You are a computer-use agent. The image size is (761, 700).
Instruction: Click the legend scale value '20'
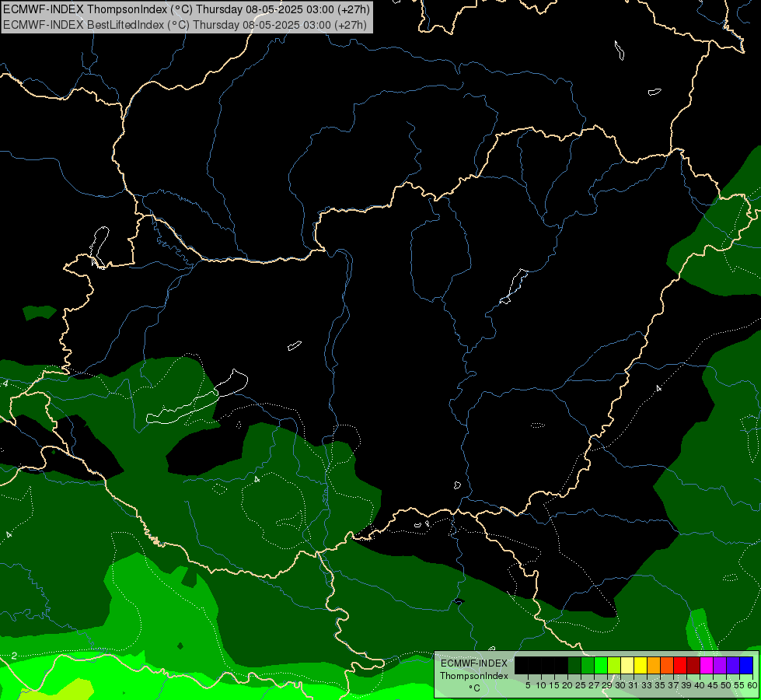[567, 685]
